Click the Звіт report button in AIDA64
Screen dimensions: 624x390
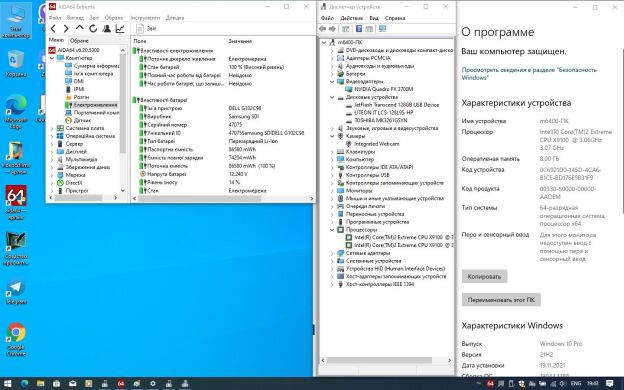click(146, 29)
